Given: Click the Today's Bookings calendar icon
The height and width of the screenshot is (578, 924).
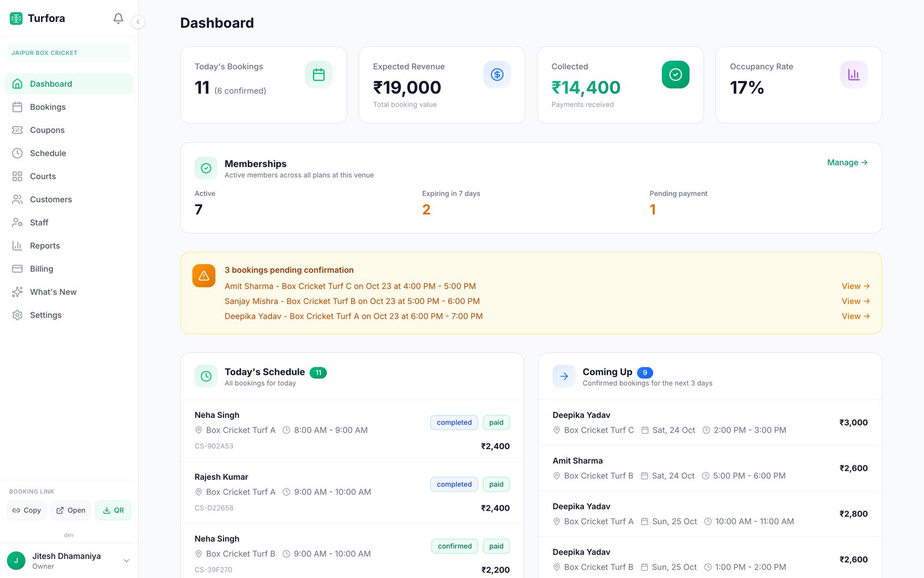Looking at the screenshot, I should tap(319, 75).
